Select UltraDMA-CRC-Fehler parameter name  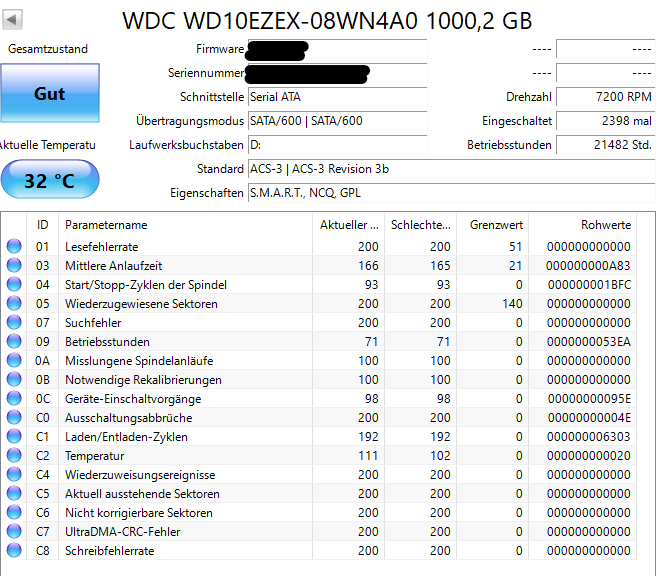pos(122,532)
